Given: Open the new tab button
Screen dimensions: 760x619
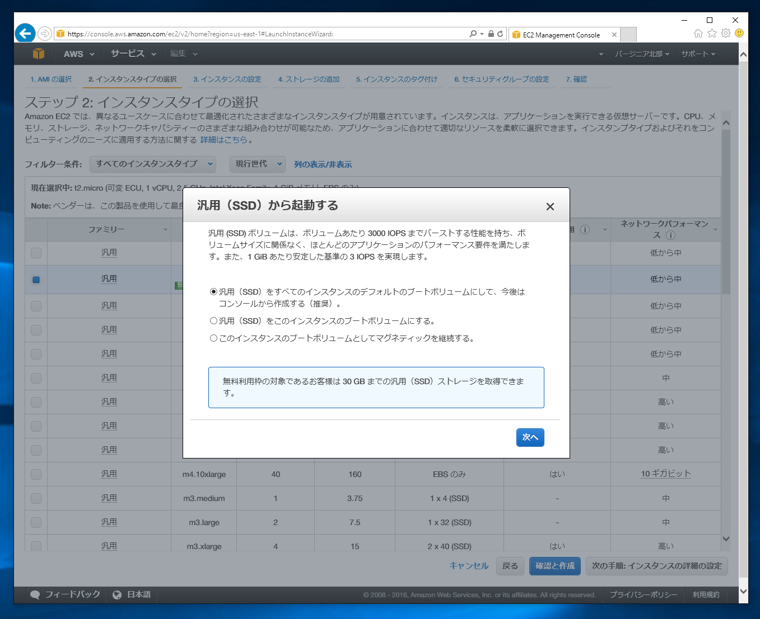Looking at the screenshot, I should click(x=629, y=35).
